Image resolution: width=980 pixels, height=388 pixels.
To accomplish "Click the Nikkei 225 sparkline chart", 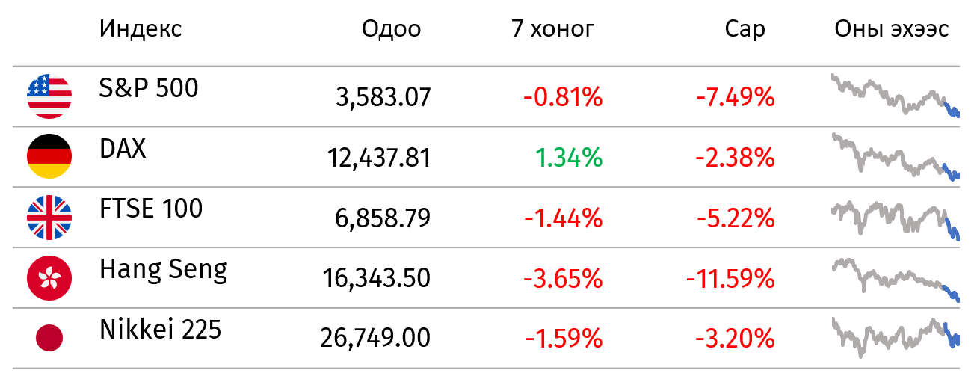I will coord(896,337).
